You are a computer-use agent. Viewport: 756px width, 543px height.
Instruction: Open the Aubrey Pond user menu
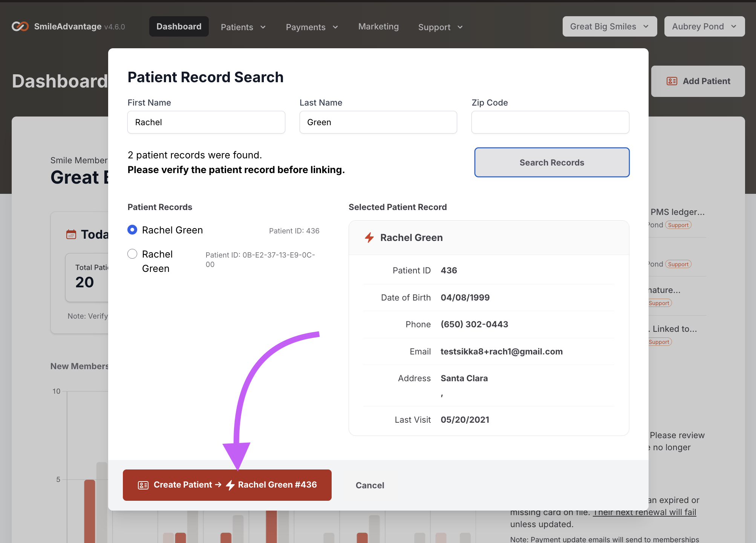point(704,26)
